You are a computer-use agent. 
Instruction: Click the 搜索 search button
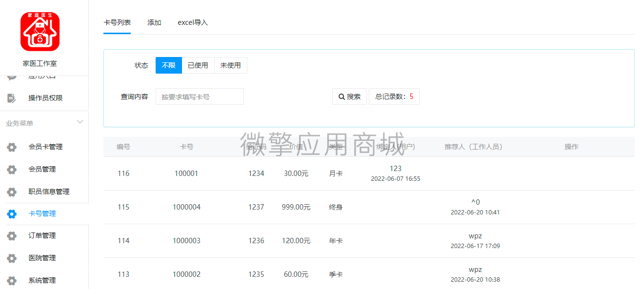(x=349, y=96)
